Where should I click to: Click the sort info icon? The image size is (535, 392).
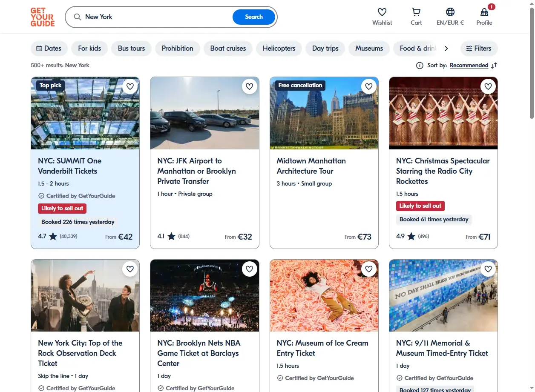(x=420, y=66)
